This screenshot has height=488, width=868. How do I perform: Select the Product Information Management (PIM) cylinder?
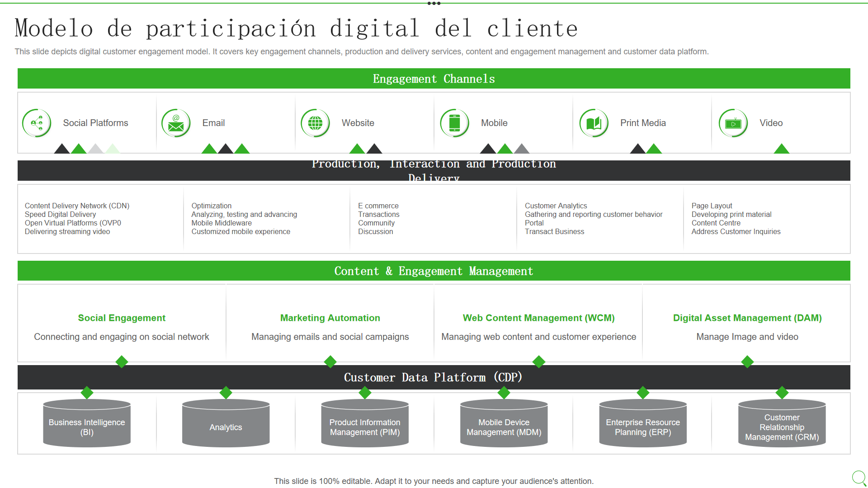pos(365,423)
